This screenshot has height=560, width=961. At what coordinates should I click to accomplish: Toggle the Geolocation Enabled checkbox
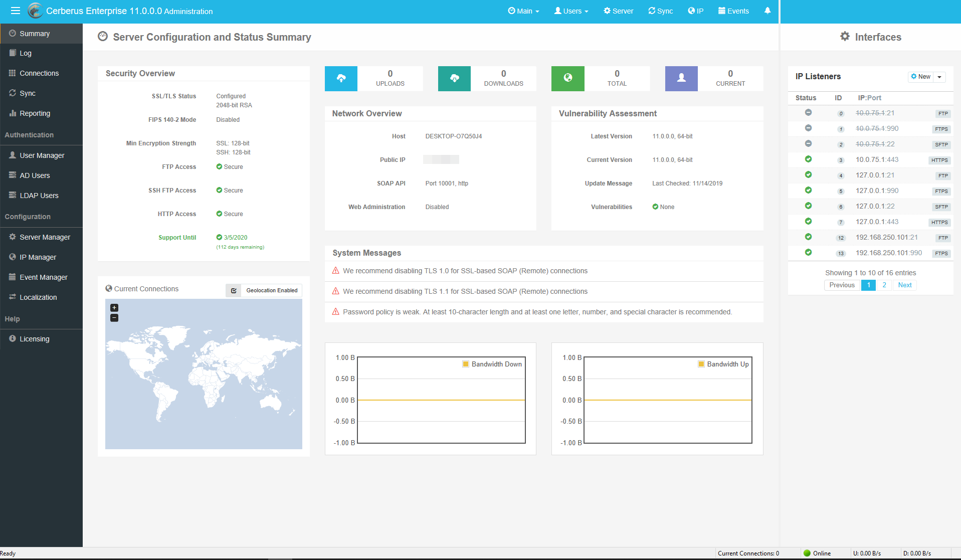click(x=234, y=290)
